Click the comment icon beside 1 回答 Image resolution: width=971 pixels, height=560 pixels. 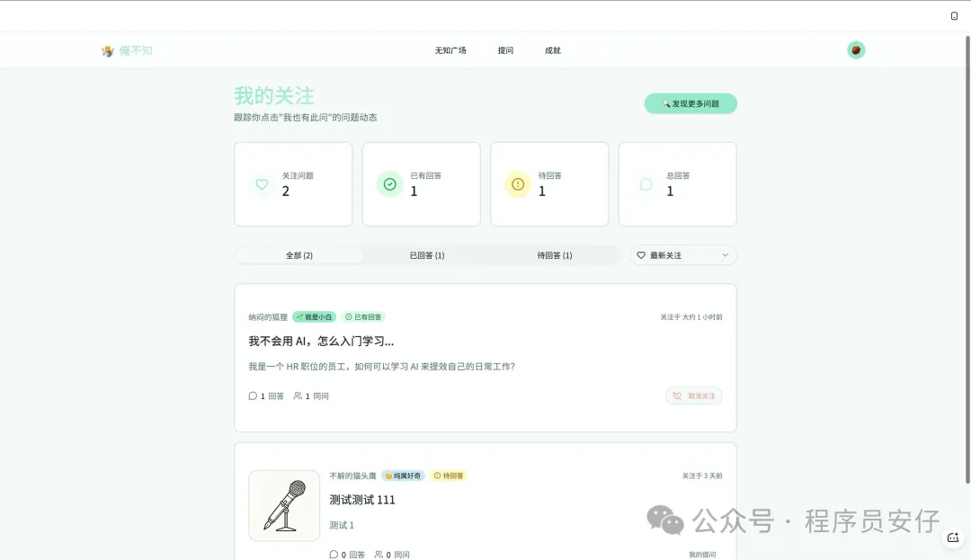pos(253,396)
